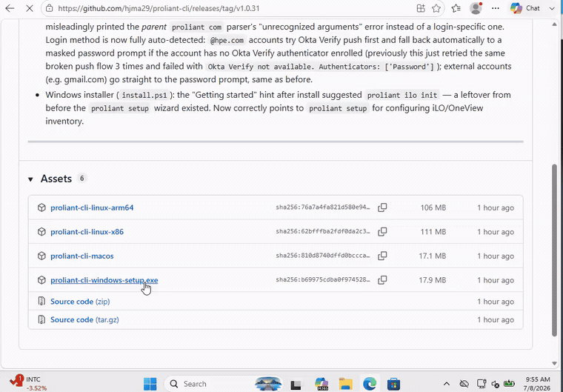Copy the sha256 hash for proliant-cli-linux-arm64
563x392 pixels.
pos(382,207)
